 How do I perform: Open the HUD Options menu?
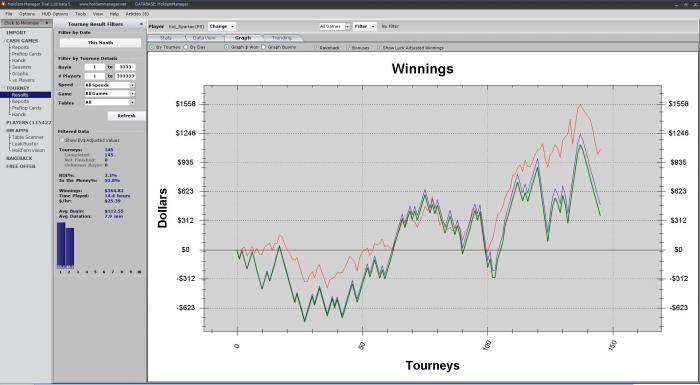pyautogui.click(x=54, y=14)
